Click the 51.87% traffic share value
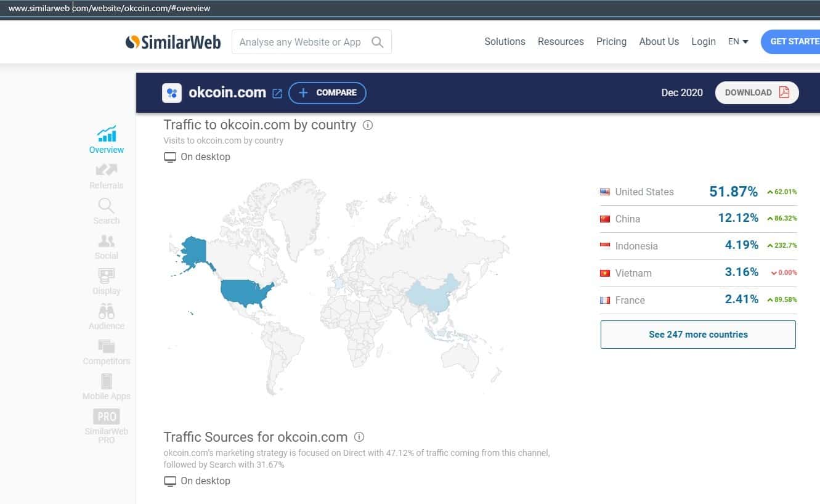The height and width of the screenshot is (504, 820). pyautogui.click(x=733, y=192)
